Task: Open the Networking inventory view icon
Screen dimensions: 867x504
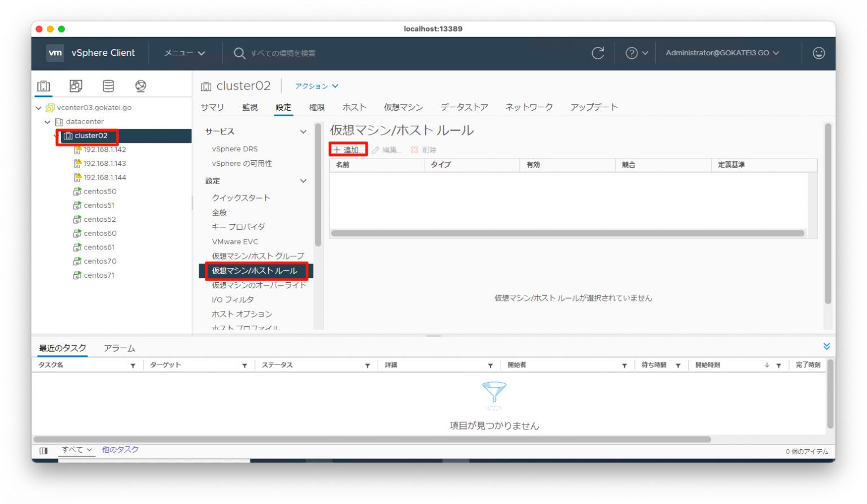Action: (x=140, y=86)
